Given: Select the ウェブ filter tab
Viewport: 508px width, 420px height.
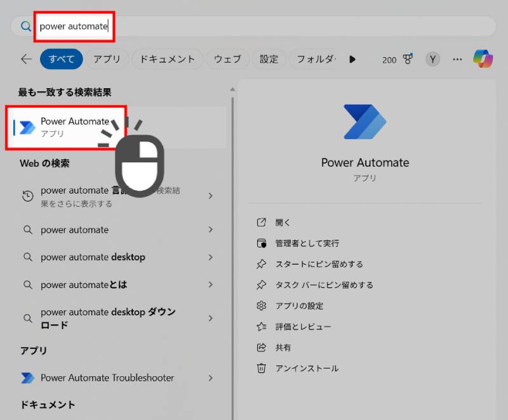Looking at the screenshot, I should tap(227, 59).
